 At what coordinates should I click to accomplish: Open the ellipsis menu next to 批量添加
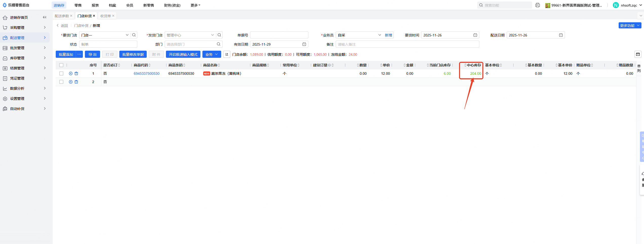pyautogui.click(x=79, y=54)
